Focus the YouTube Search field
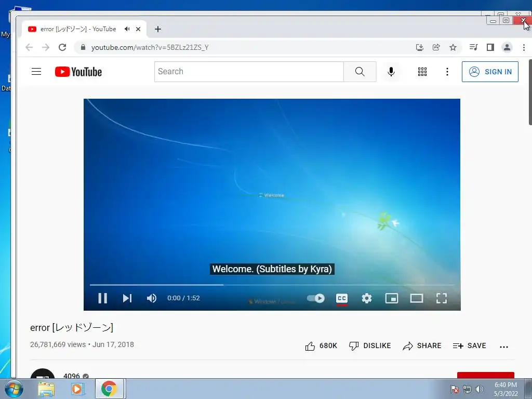The width and height of the screenshot is (532, 399). tap(249, 72)
